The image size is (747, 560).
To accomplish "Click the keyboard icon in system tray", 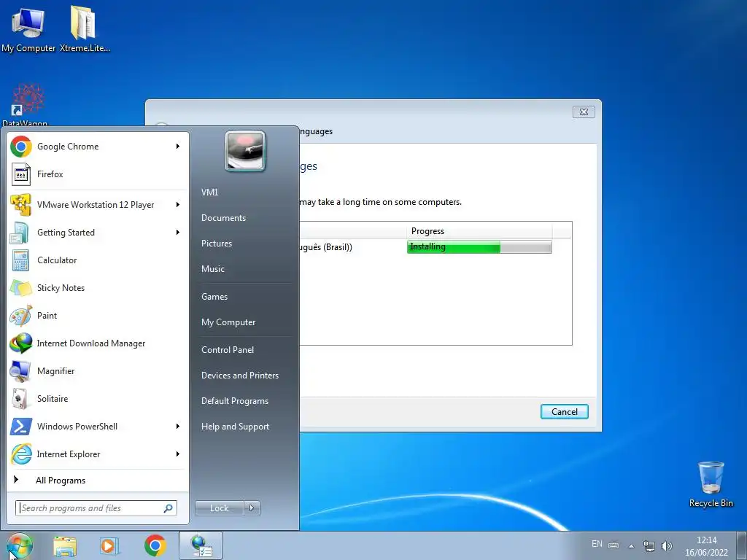I will (x=614, y=545).
